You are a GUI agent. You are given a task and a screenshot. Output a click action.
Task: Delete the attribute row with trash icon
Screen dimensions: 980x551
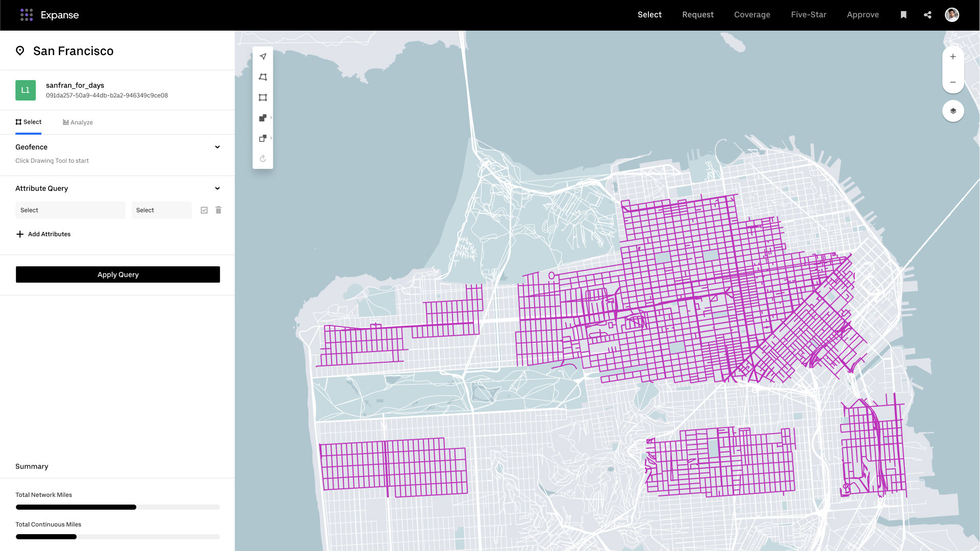218,210
